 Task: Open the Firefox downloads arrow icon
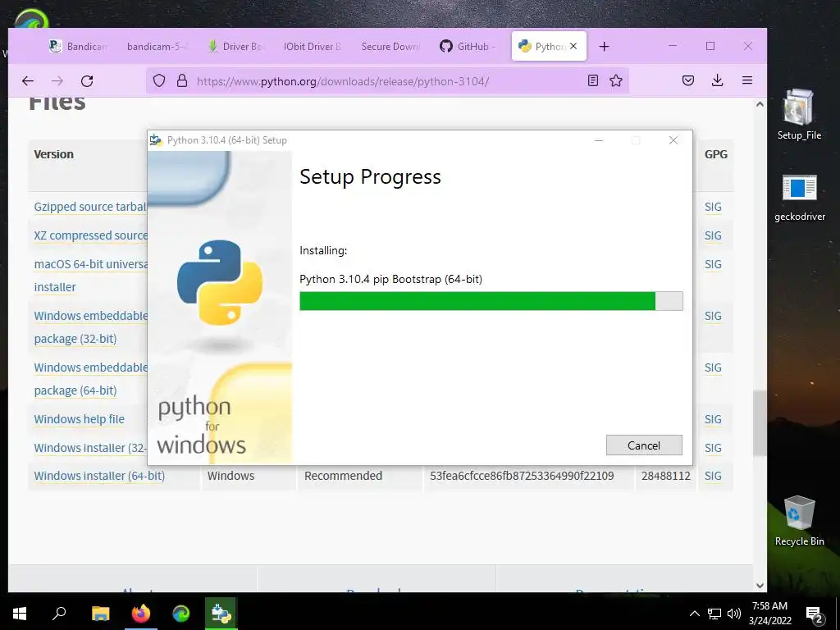coord(717,81)
